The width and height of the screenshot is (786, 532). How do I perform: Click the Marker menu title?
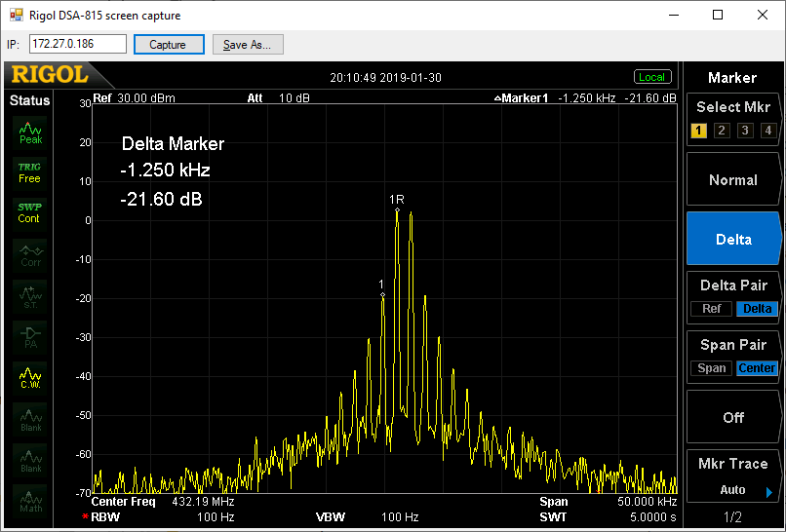(732, 78)
